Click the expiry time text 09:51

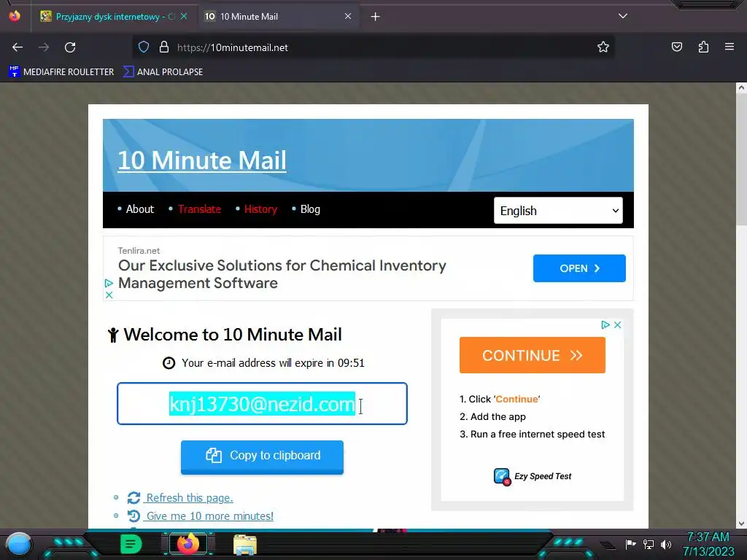point(351,363)
